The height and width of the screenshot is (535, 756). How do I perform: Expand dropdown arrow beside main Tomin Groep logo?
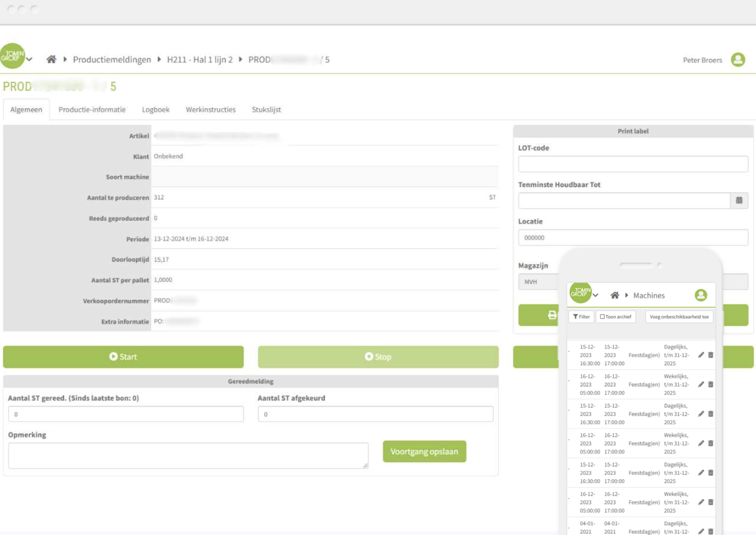[x=30, y=59]
